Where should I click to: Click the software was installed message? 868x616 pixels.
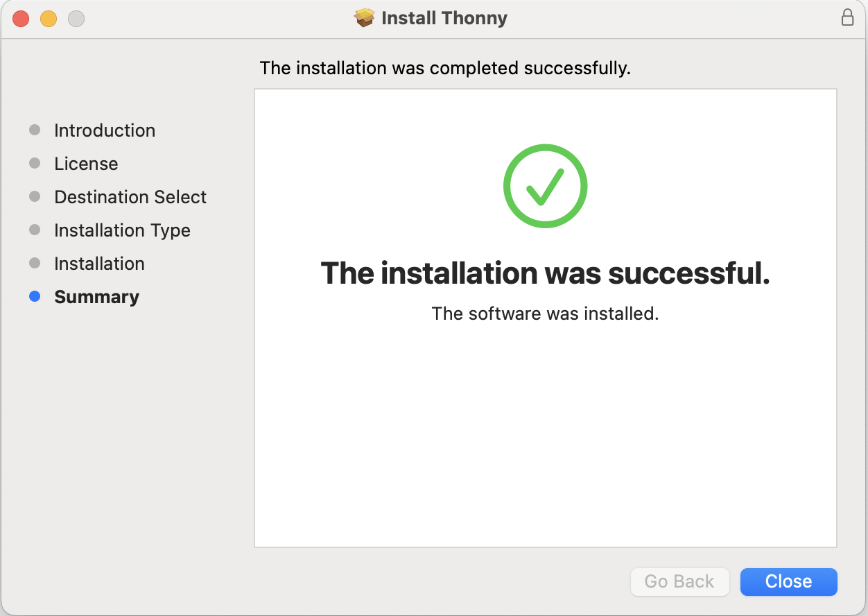tap(545, 313)
